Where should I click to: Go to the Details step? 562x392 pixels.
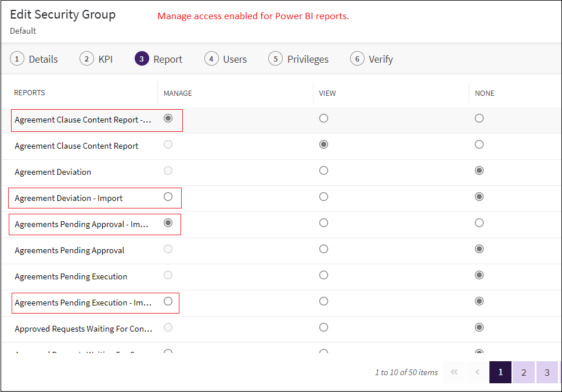[x=36, y=59]
